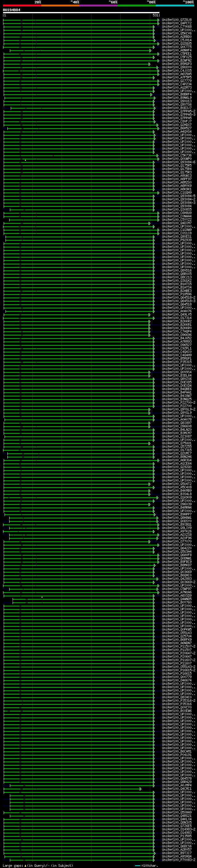Select hit UniRef100_Q4CMC1
Image resolution: width=197 pixels, height=868 pixels.
click(177, 789)
